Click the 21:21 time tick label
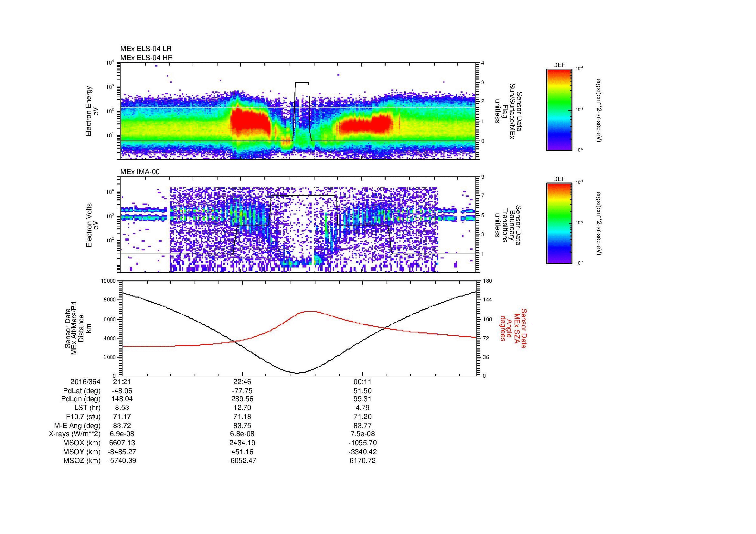 pyautogui.click(x=122, y=382)
